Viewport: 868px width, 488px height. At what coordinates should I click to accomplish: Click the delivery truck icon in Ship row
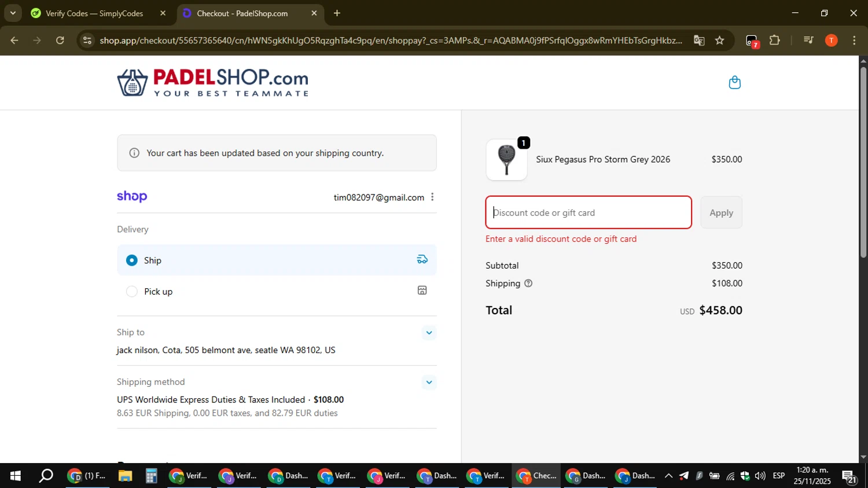tap(422, 259)
